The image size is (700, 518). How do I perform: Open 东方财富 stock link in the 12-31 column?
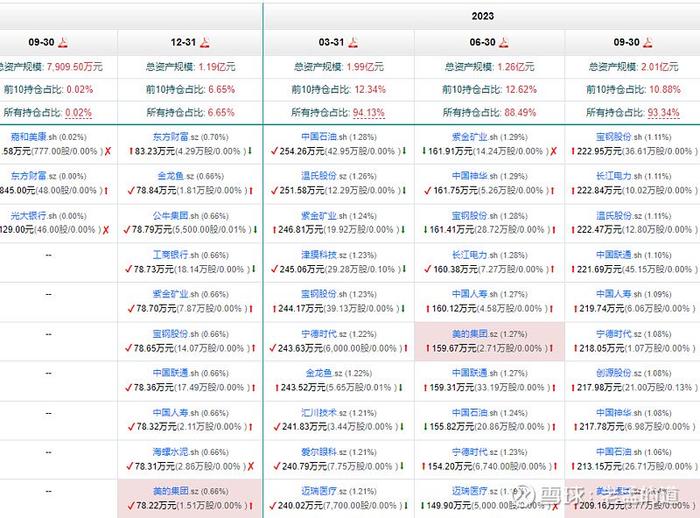tap(171, 137)
